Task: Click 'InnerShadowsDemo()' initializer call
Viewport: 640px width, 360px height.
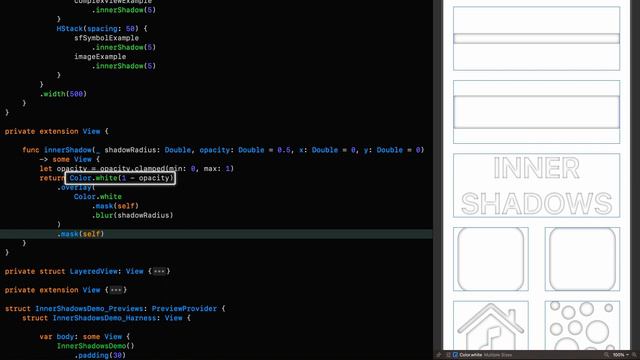Action: tap(96, 346)
